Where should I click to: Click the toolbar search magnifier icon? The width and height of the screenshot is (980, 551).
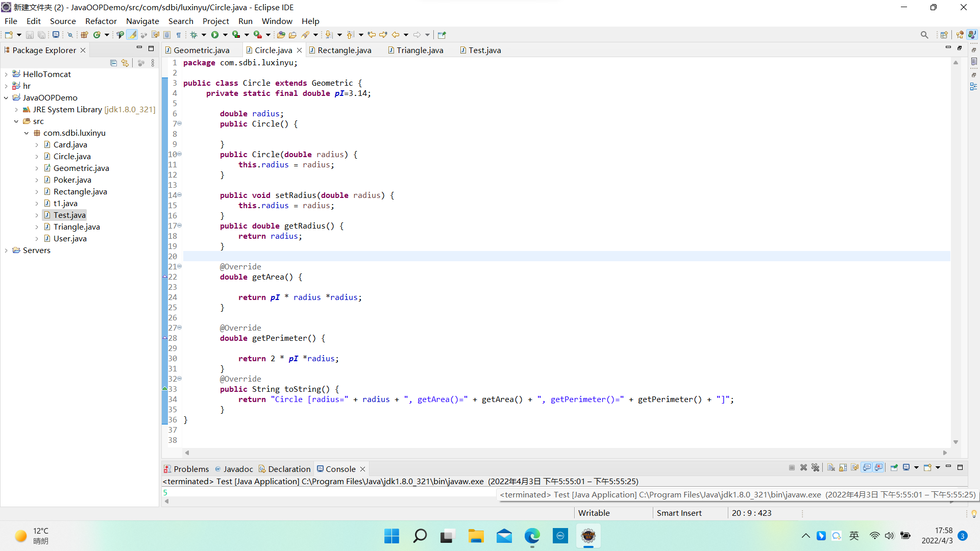coord(924,35)
